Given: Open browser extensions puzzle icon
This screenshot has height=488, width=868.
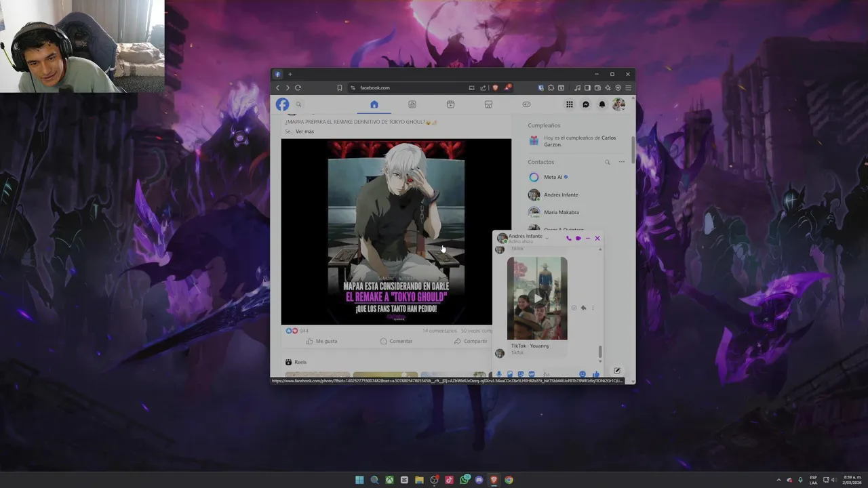Looking at the screenshot, I should 551,87.
